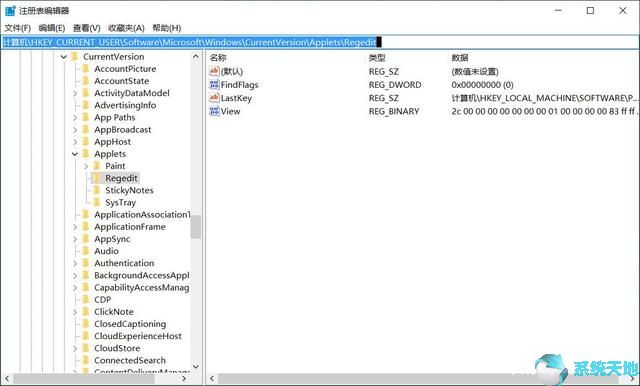
Task: Click the SysTray folder icon
Action: click(x=97, y=202)
